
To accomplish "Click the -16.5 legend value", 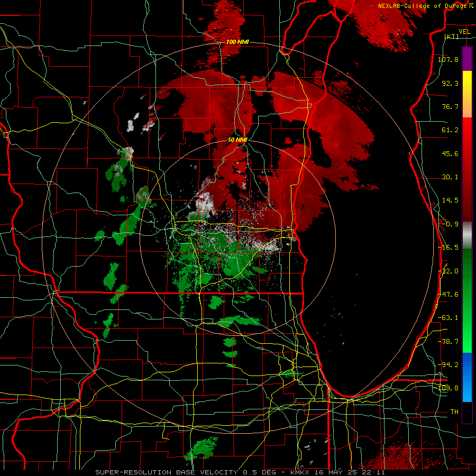I will [x=448, y=248].
